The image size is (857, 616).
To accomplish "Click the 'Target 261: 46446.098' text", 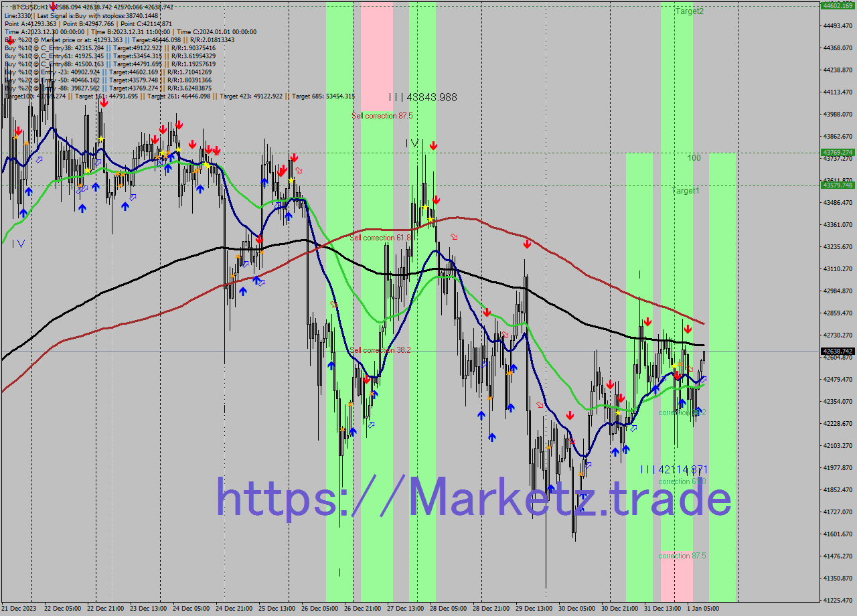I will 179,96.
